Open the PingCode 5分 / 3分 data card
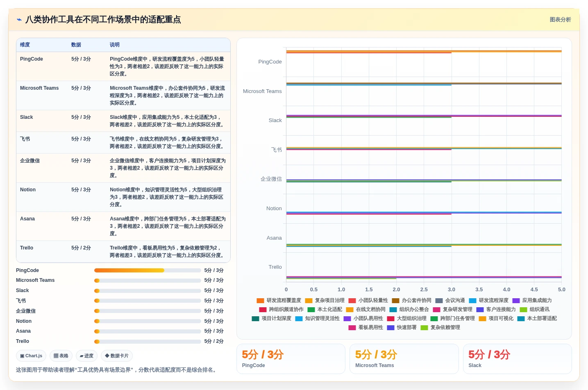This screenshot has width=588, height=390. [291, 359]
